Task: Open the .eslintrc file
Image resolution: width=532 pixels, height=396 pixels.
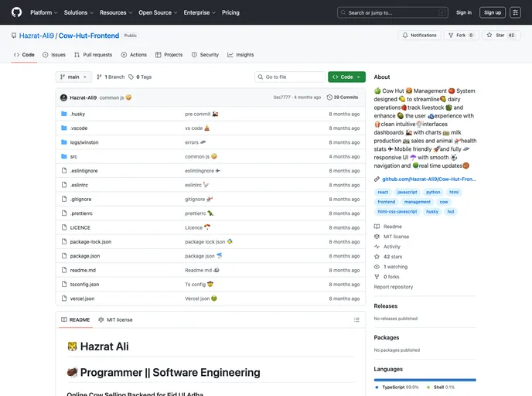Action: pyautogui.click(x=79, y=186)
